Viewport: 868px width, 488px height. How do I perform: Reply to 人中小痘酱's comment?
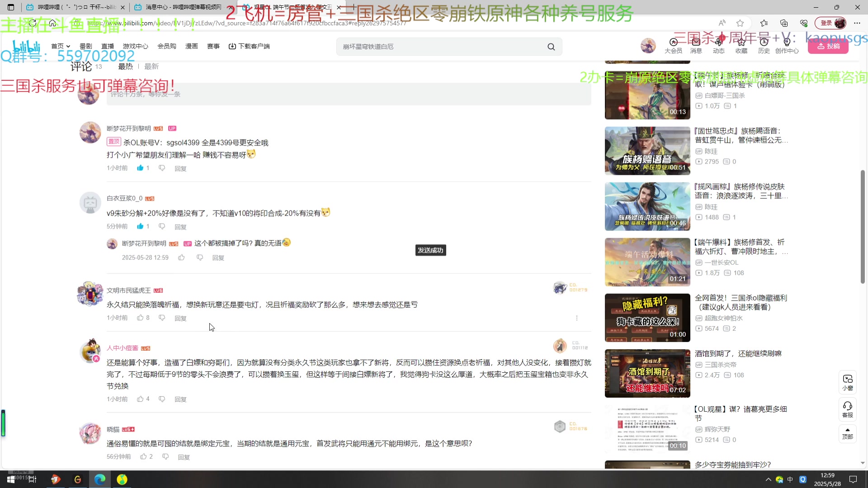[180, 399]
